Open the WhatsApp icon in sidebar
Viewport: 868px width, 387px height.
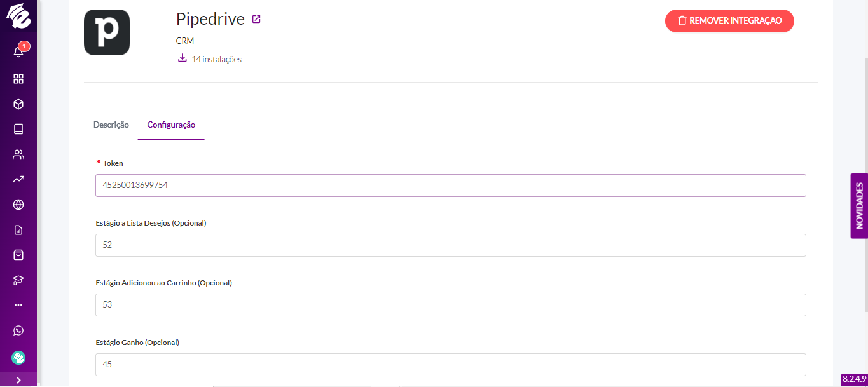click(18, 330)
